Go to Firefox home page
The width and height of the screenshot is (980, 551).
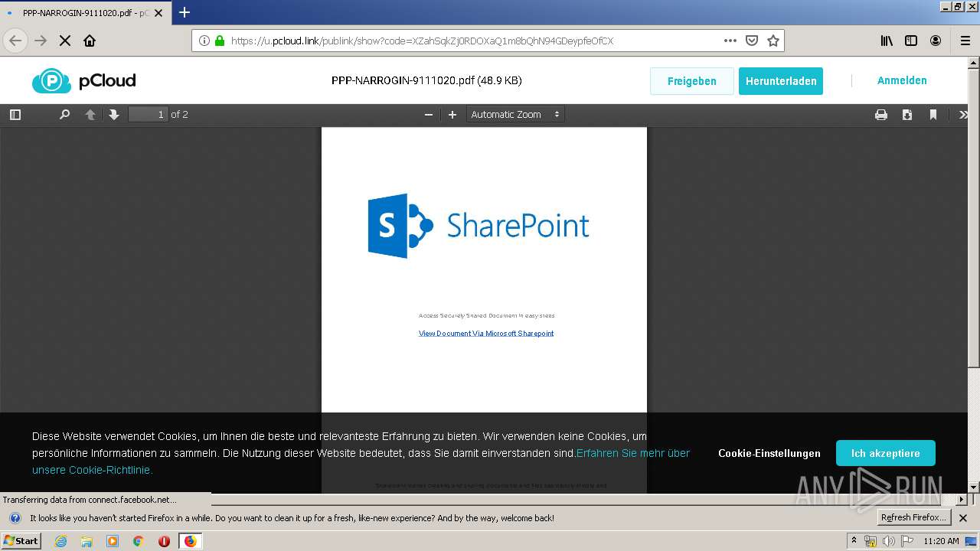(x=90, y=41)
